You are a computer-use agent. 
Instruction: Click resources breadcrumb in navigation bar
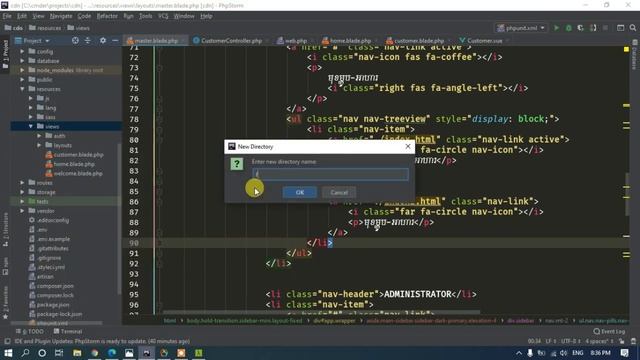[x=45, y=28]
